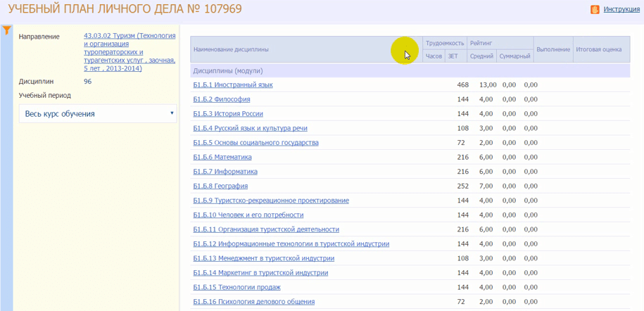The image size is (644, 311).
Task: Click the ЗЕТ column header
Action: pyautogui.click(x=453, y=56)
